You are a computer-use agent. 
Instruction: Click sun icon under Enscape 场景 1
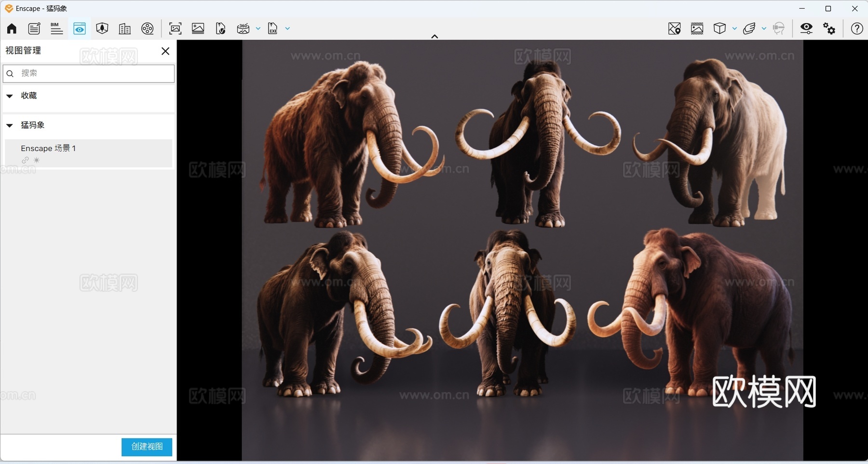coord(37,160)
